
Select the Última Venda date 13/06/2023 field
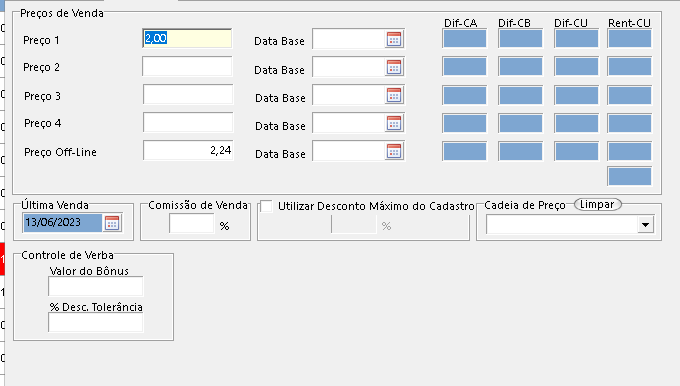pyautogui.click(x=62, y=222)
